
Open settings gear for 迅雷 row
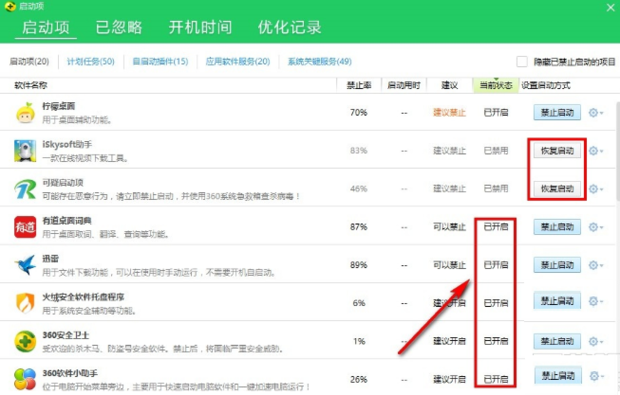point(595,265)
